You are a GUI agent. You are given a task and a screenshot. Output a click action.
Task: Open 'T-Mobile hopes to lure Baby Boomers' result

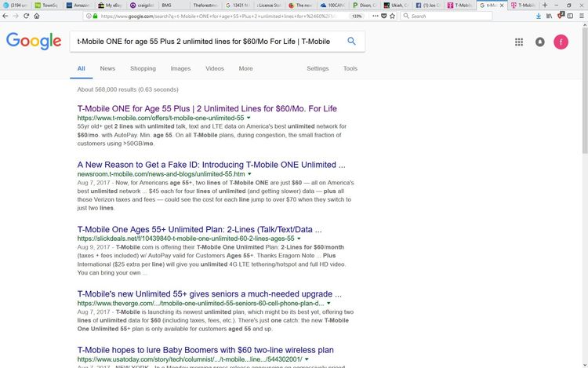pos(205,350)
